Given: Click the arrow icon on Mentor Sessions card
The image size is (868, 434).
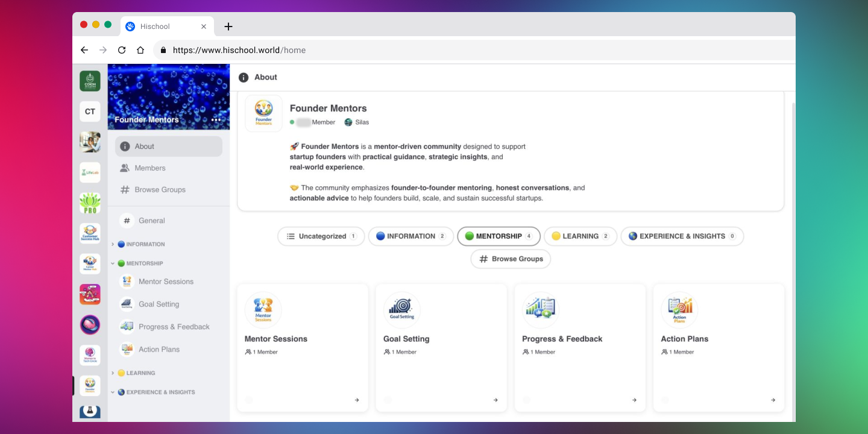Looking at the screenshot, I should 357,400.
